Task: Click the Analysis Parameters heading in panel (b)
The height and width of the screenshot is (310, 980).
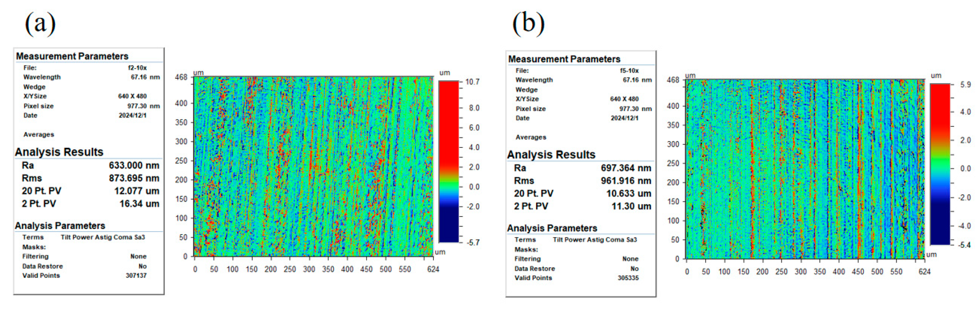Action: [552, 228]
